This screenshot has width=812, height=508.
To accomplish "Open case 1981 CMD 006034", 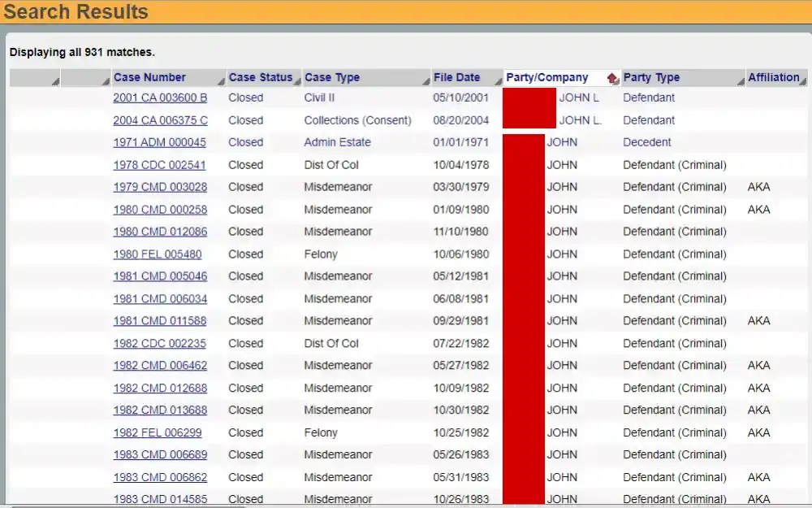I will tap(160, 298).
